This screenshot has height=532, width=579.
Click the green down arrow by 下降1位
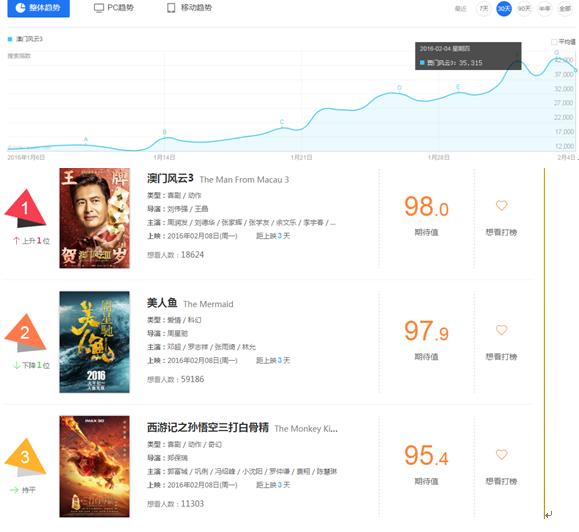(x=16, y=365)
